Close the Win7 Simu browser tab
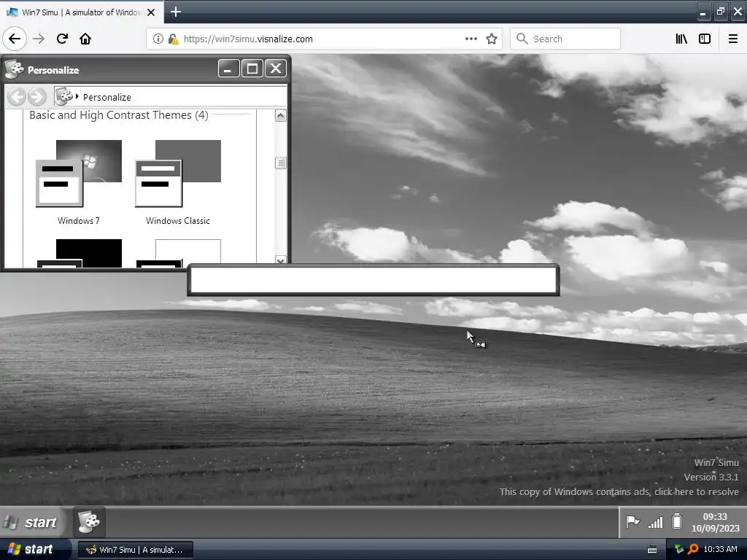Image resolution: width=747 pixels, height=560 pixels. [151, 12]
